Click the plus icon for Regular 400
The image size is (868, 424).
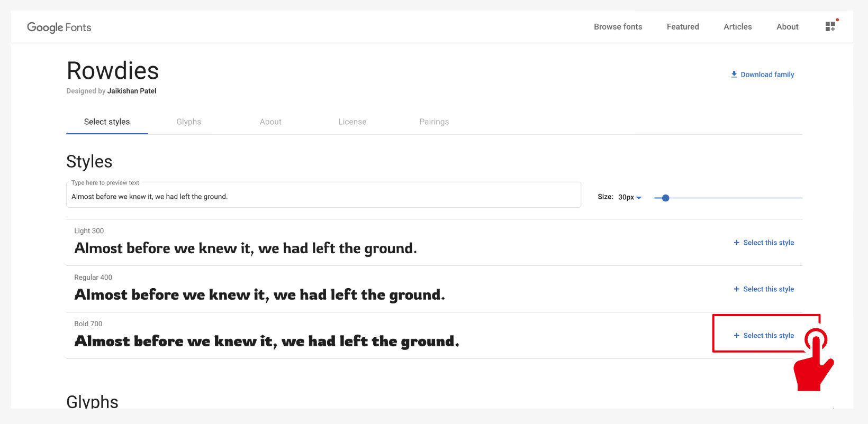click(736, 289)
